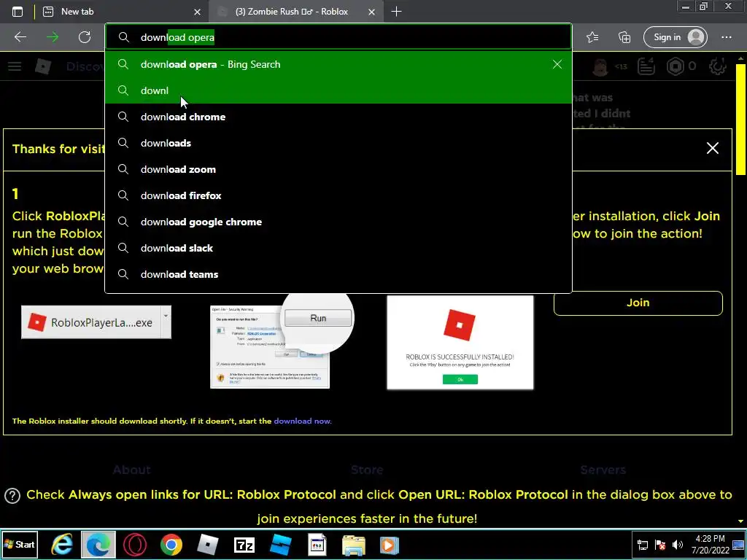Close the Thanks for visiting dialog
The width and height of the screenshot is (747, 560).
click(712, 148)
